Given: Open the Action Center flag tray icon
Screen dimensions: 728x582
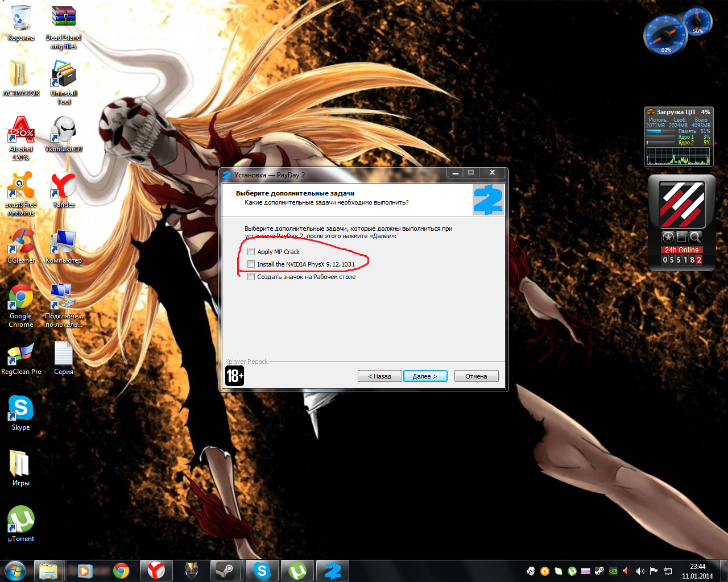Looking at the screenshot, I should (654, 571).
